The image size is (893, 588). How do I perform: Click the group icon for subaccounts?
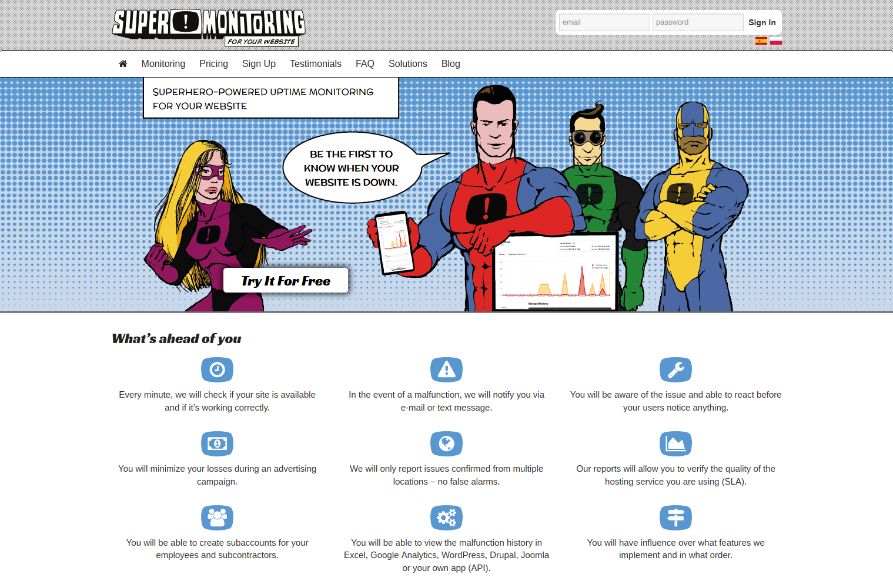(217, 518)
